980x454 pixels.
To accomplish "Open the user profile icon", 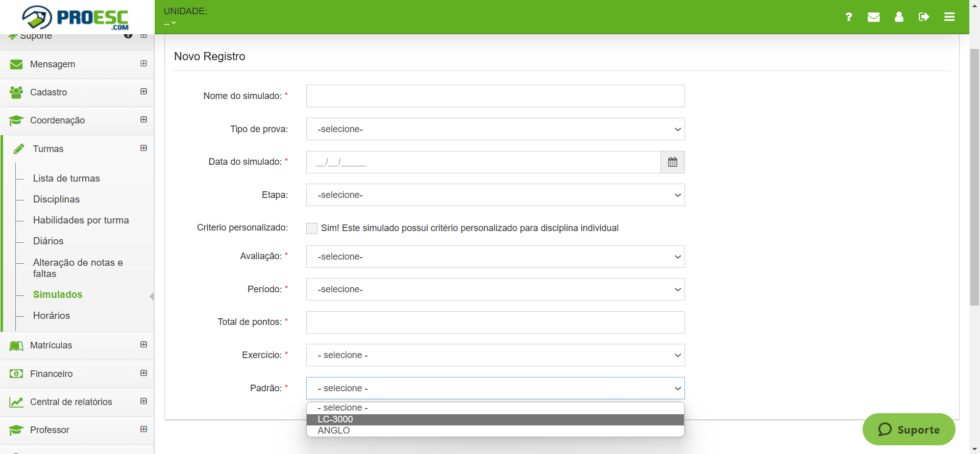I will click(899, 17).
